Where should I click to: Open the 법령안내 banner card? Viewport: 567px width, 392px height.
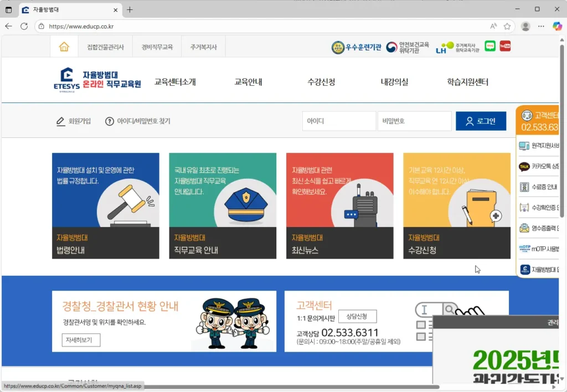(x=105, y=205)
